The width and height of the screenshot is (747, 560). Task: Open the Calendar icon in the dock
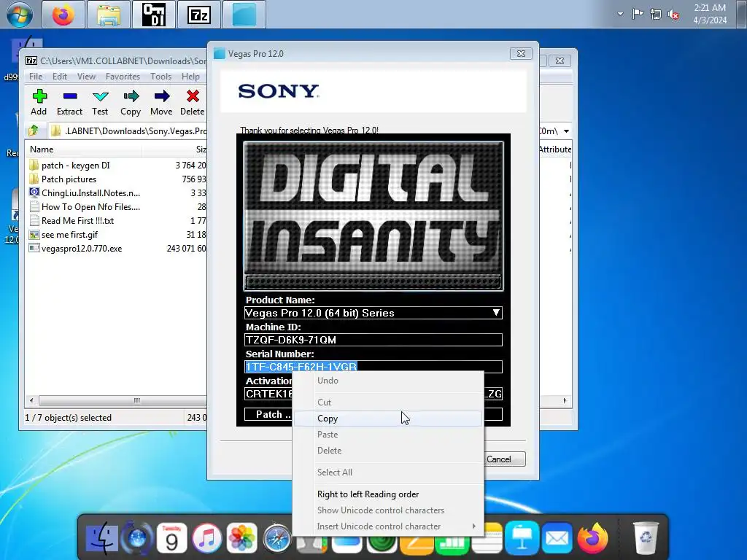(x=171, y=539)
